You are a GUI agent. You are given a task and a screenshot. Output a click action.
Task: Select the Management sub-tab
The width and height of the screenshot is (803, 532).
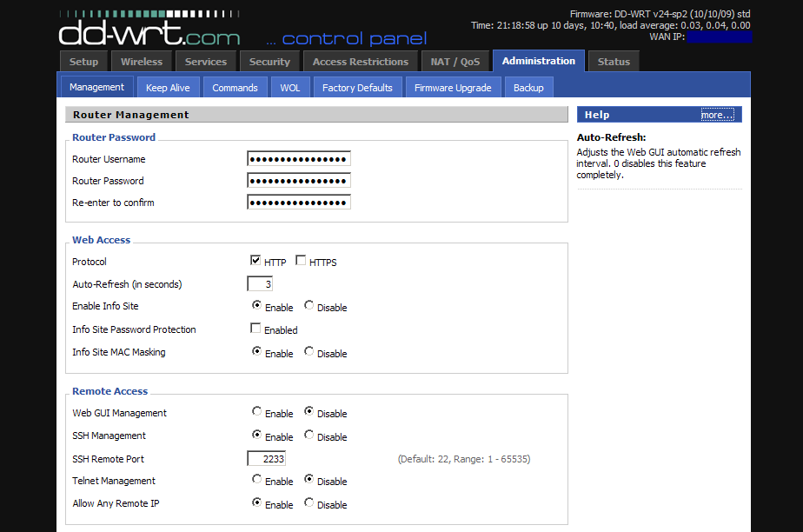point(96,87)
